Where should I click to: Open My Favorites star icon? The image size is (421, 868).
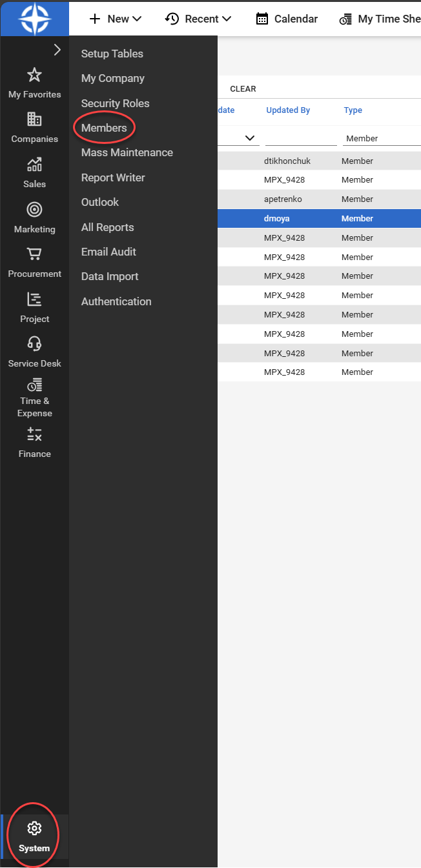coord(34,76)
